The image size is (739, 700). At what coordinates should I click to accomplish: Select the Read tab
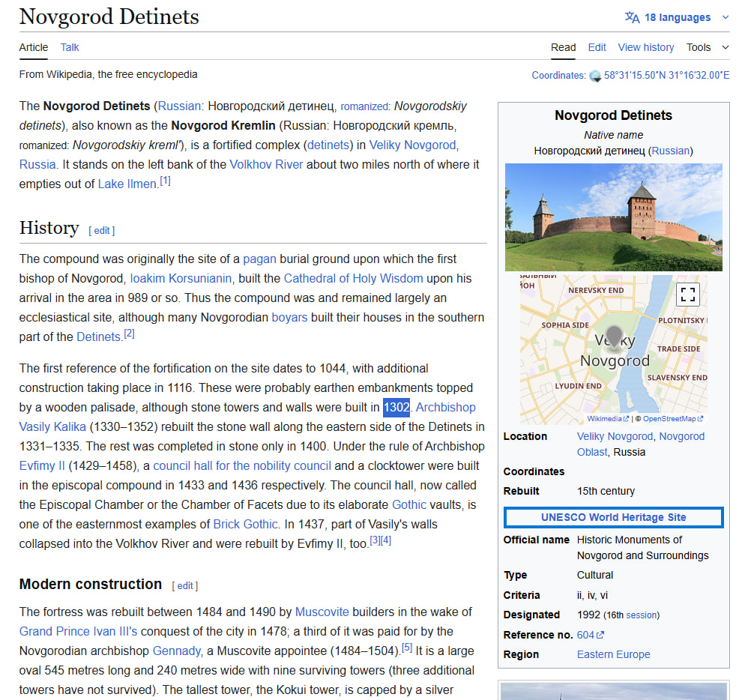click(x=563, y=47)
